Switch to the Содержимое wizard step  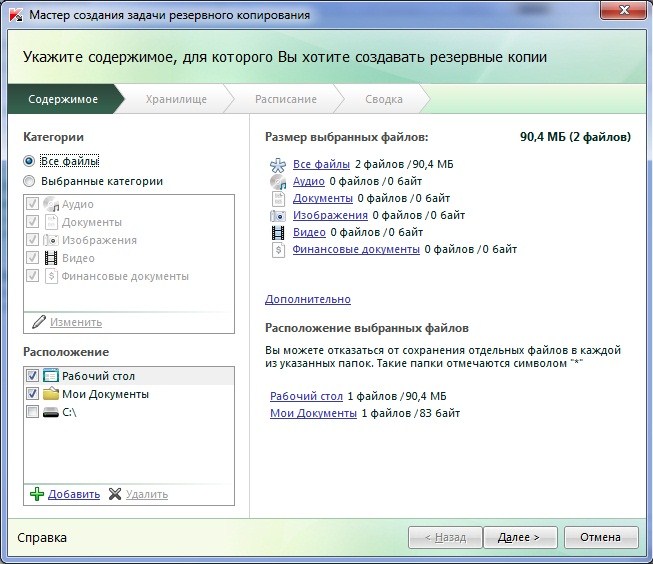point(63,99)
